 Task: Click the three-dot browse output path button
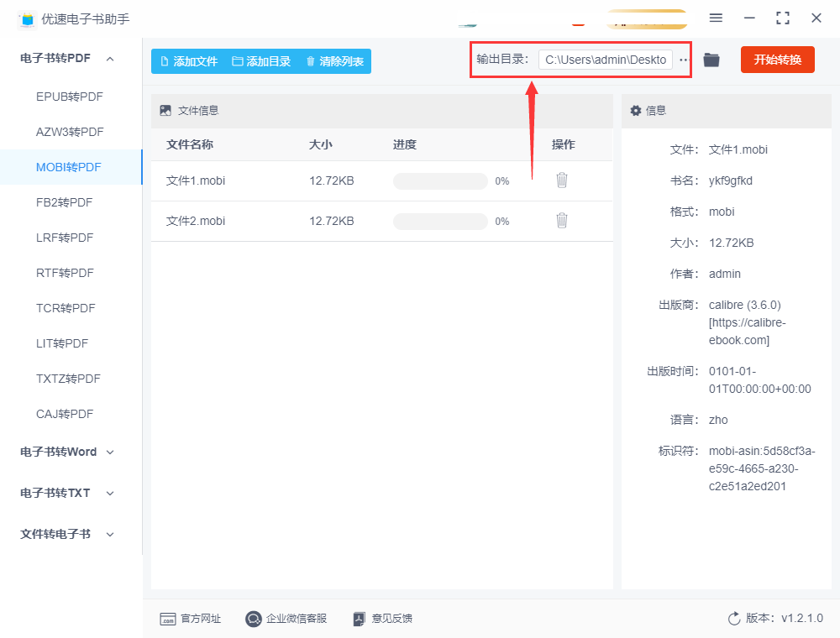[684, 60]
